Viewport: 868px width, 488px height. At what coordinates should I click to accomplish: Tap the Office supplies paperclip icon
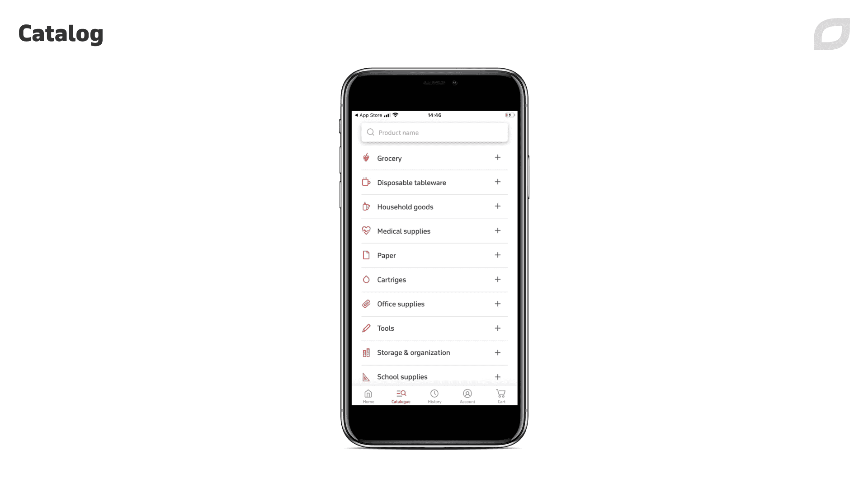(367, 304)
